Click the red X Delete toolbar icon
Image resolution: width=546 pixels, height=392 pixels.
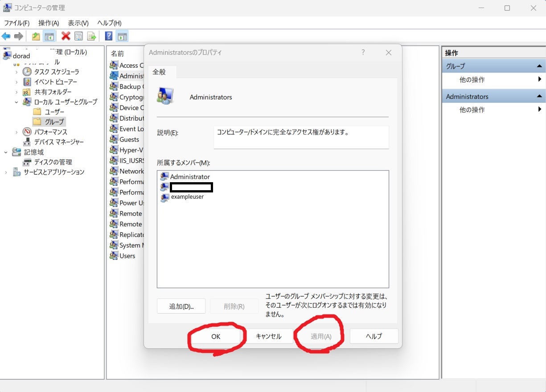coord(66,37)
